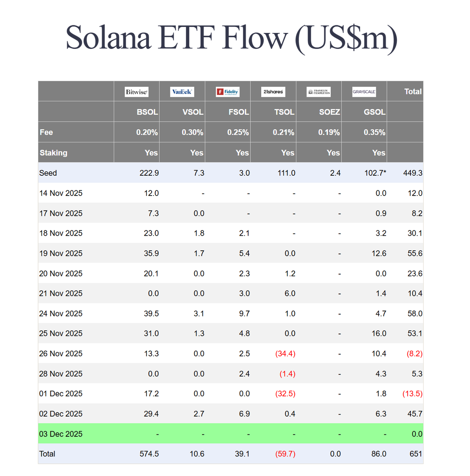Click the Grayscale logo icon

(364, 92)
